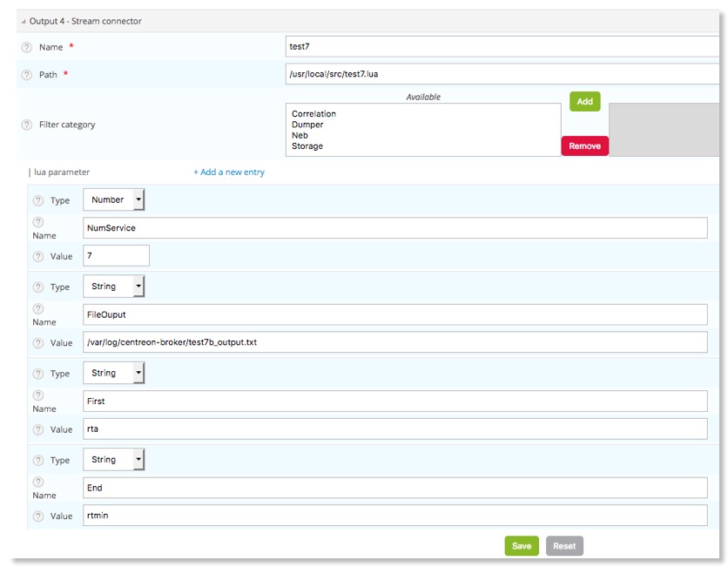
Task: Open Type dropdown above the FileOuput field
Action: point(114,287)
